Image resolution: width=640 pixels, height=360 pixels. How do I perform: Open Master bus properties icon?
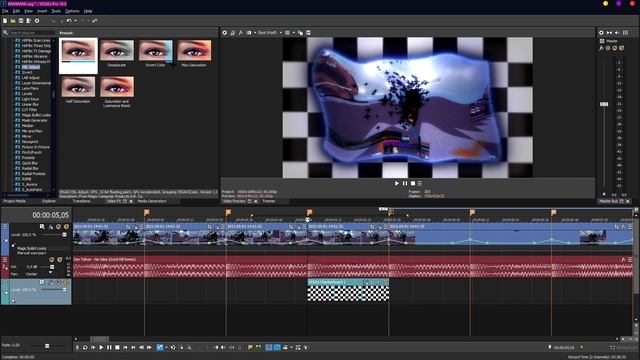click(601, 33)
